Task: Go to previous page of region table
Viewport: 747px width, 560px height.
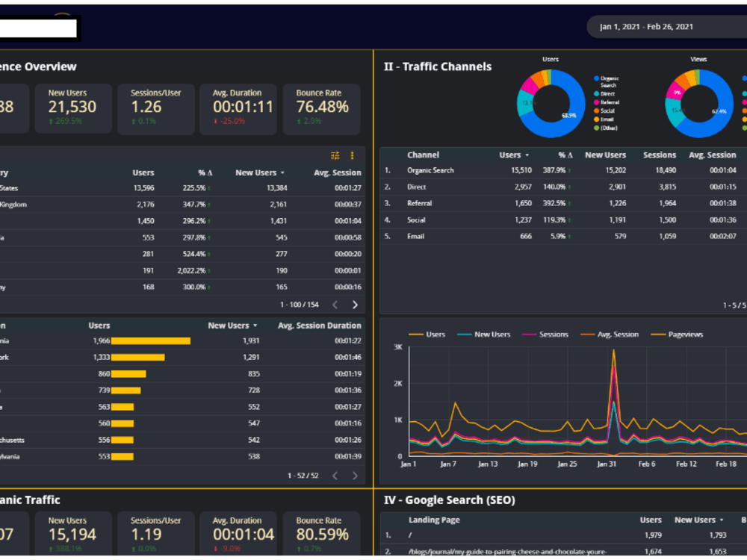Action: click(x=335, y=476)
